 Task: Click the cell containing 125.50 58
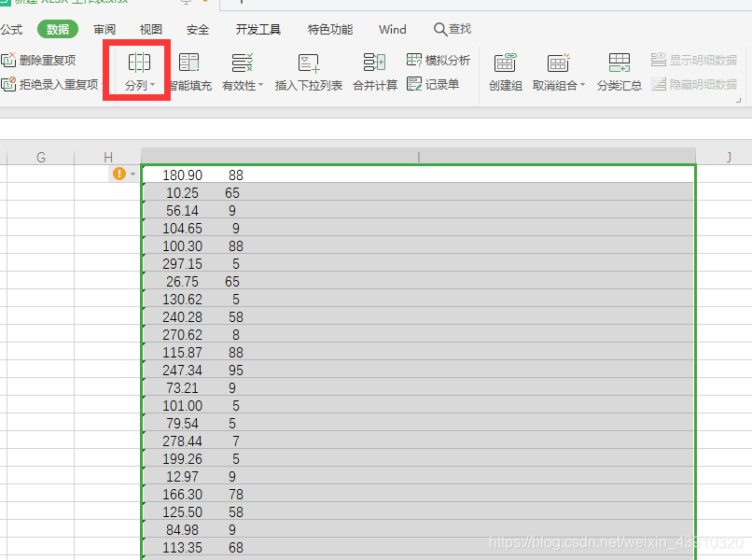coord(419,511)
